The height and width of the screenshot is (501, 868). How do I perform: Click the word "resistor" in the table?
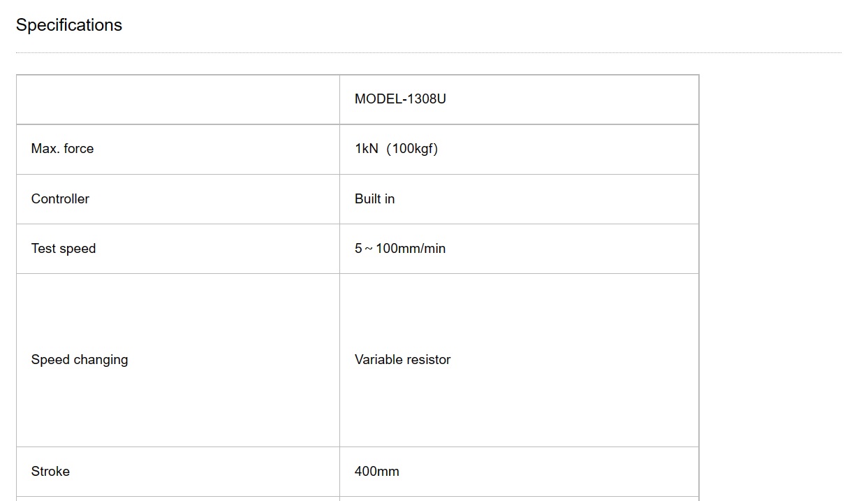pyautogui.click(x=428, y=360)
